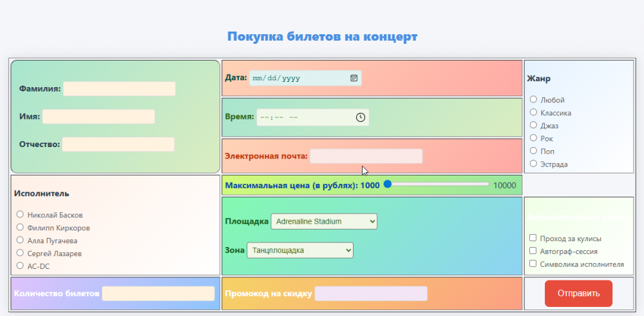The image size is (644, 316).
Task: Click into the Отчество text field
Action: pyautogui.click(x=118, y=144)
